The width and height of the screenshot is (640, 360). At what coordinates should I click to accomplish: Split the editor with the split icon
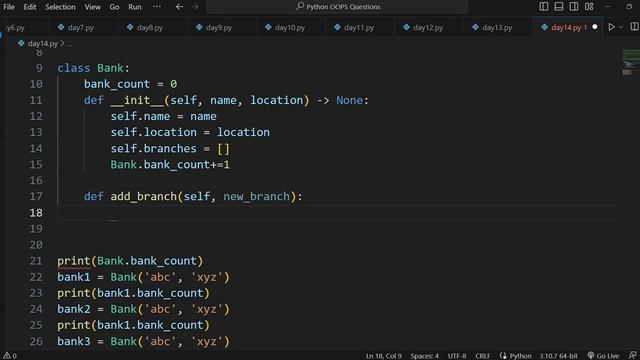coord(634,27)
